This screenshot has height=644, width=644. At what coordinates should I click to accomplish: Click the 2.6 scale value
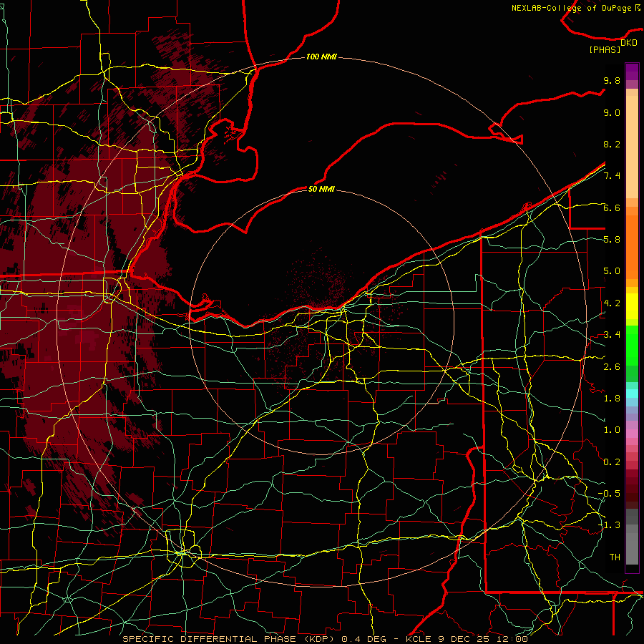[x=612, y=367]
